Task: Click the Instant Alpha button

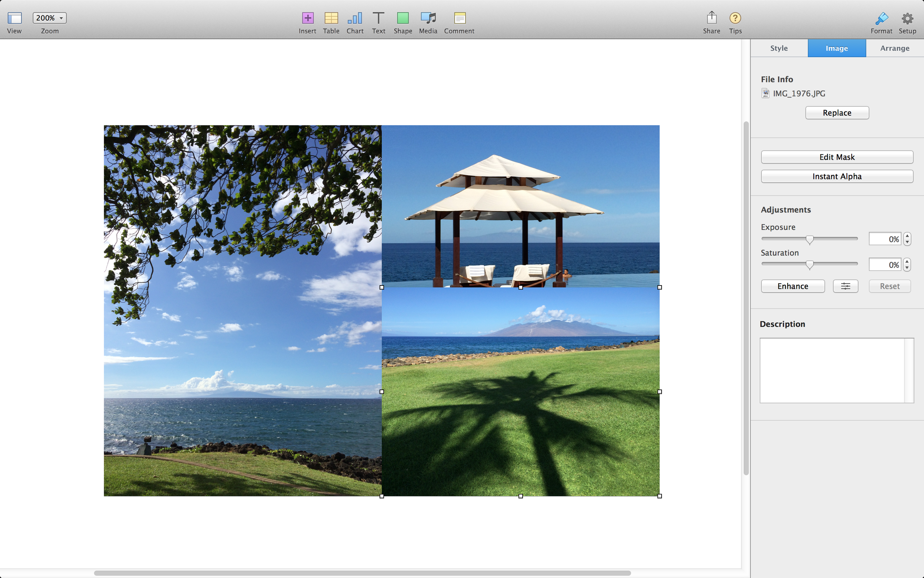Action: tap(837, 176)
